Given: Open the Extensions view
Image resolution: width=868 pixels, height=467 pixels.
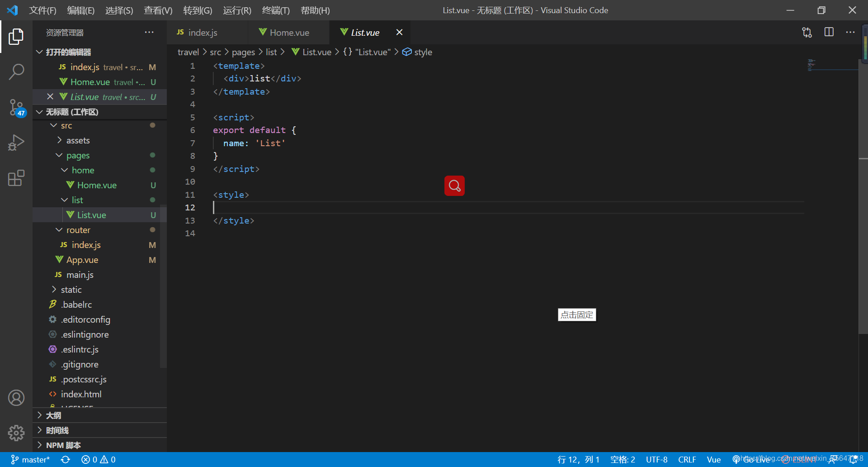Looking at the screenshot, I should pyautogui.click(x=16, y=178).
